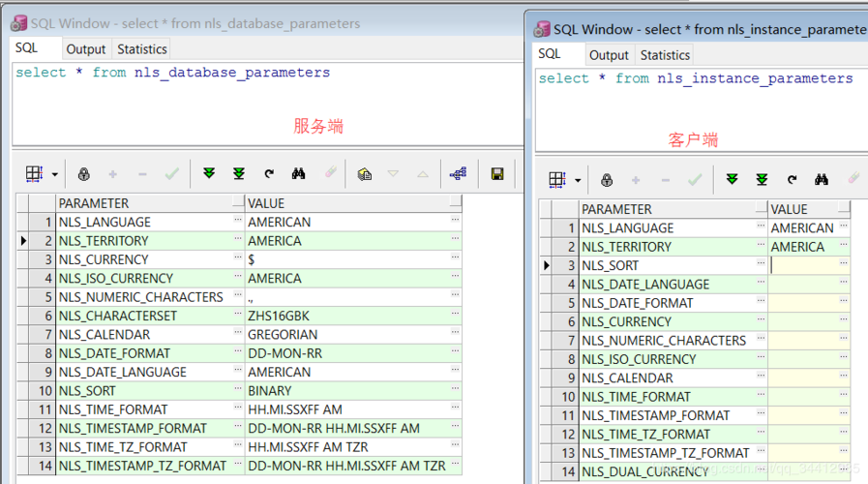Click the blue hierarchy diagram toolbar icon
Viewport: 868px width, 484px height.
458,174
